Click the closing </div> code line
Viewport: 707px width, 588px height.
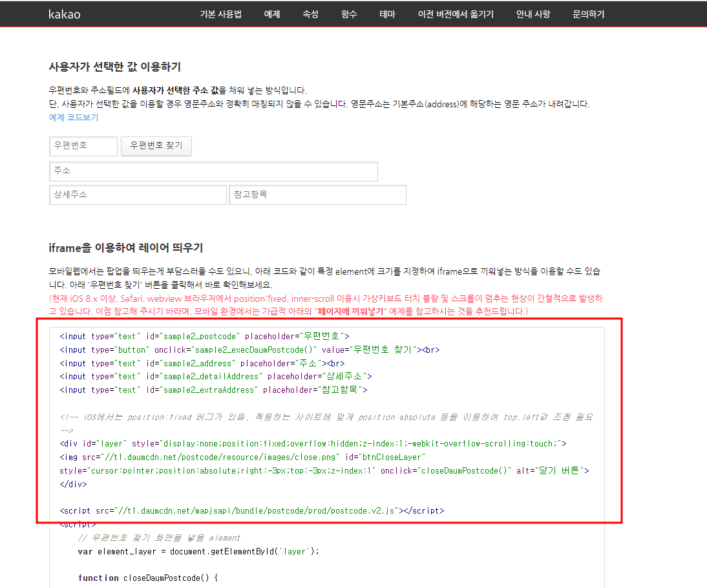click(73, 484)
